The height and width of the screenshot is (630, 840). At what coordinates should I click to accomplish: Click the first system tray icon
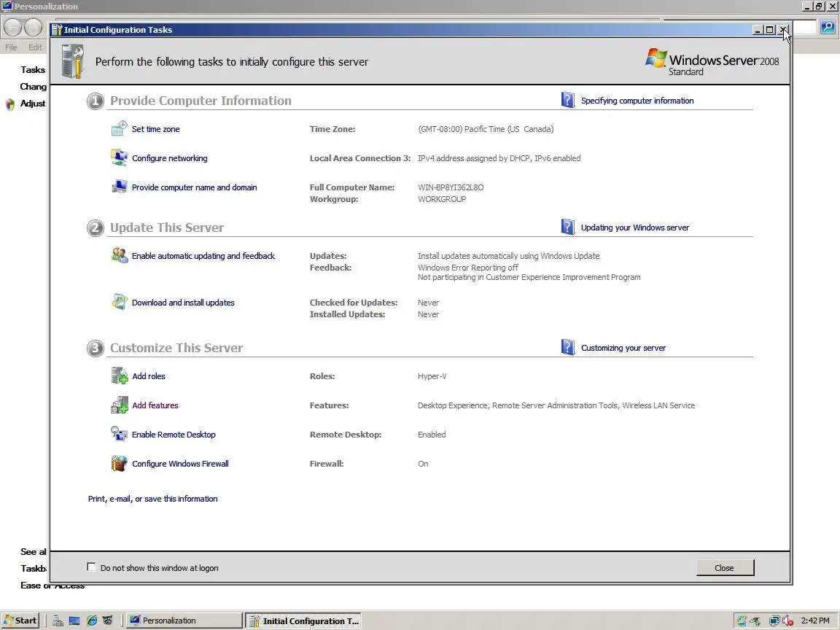pyautogui.click(x=742, y=621)
